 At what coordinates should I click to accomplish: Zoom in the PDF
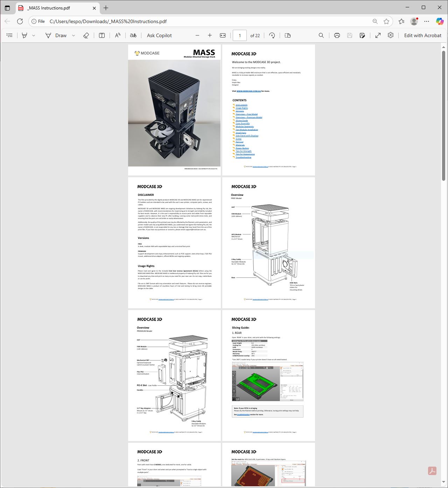pyautogui.click(x=210, y=35)
